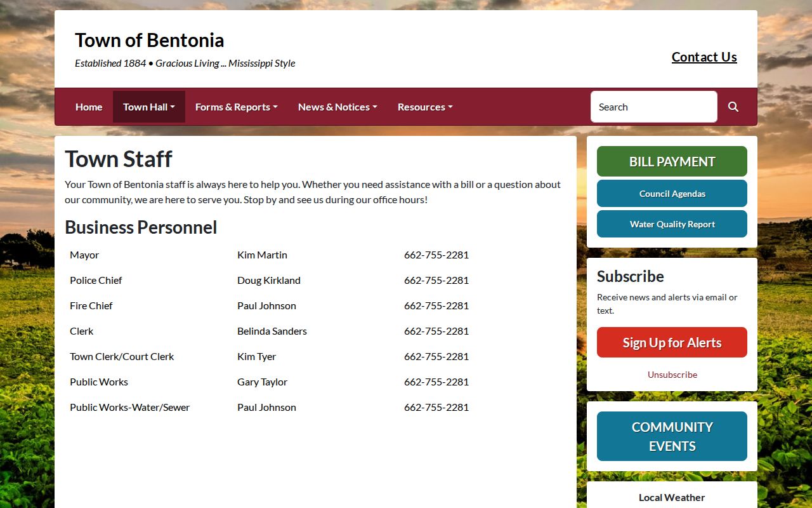Sign Up for Alerts
This screenshot has height=508, width=812.
coord(672,342)
